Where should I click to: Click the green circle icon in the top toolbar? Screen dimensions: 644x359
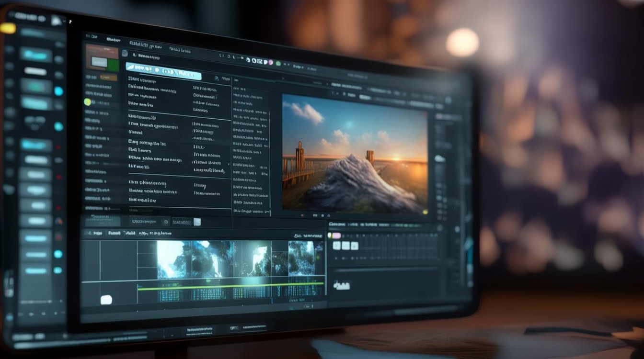(277, 63)
